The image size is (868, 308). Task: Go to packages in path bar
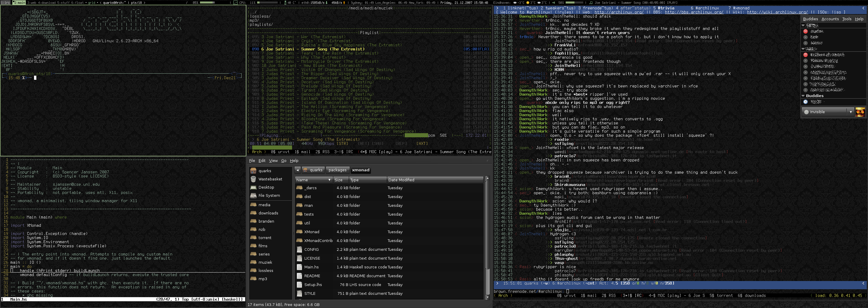(x=337, y=170)
